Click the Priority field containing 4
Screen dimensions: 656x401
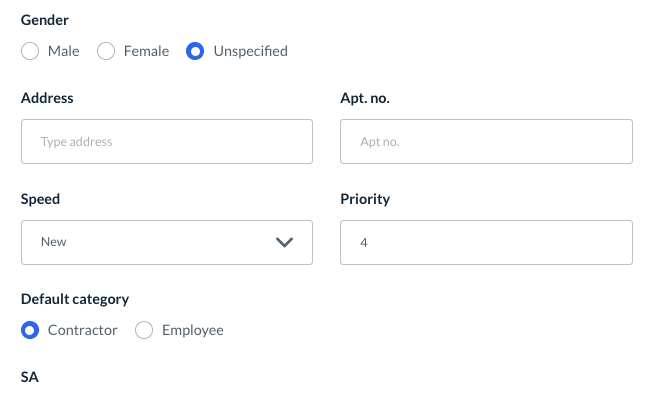pyautogui.click(x=486, y=242)
